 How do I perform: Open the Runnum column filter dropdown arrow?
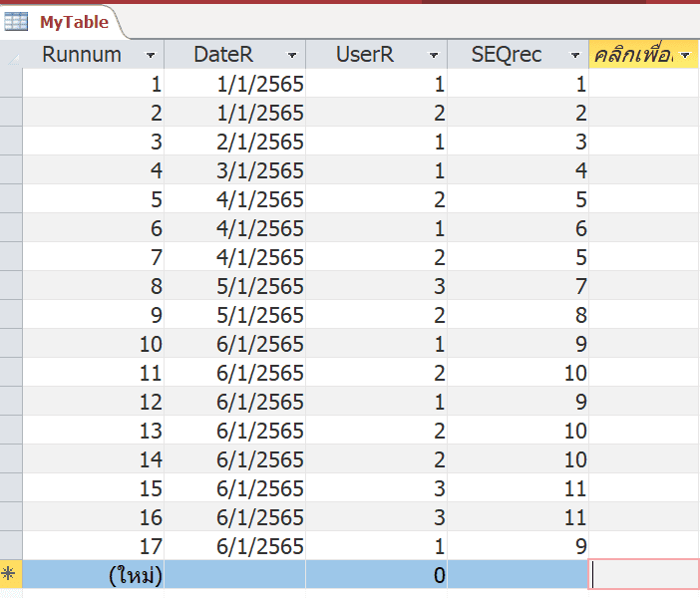pyautogui.click(x=151, y=56)
